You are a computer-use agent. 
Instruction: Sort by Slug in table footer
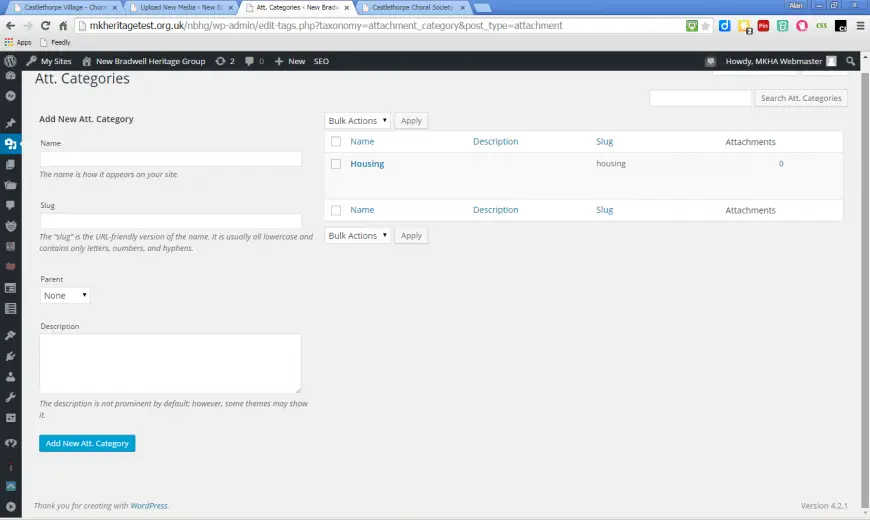click(x=604, y=210)
